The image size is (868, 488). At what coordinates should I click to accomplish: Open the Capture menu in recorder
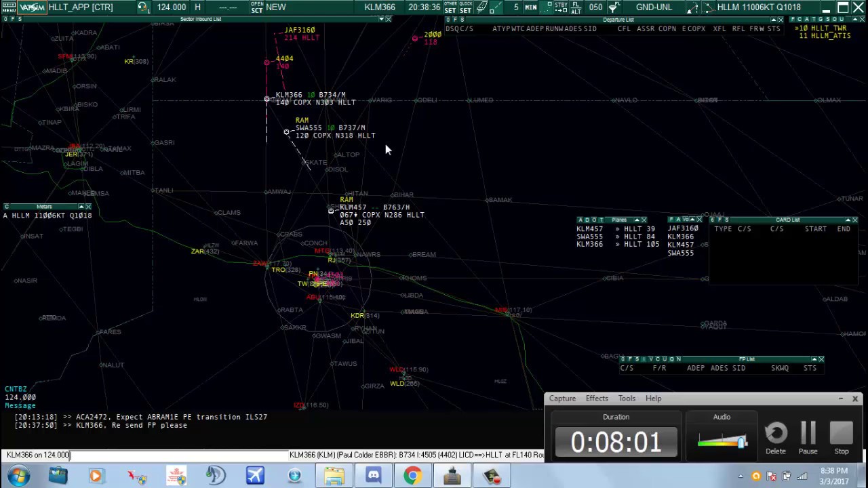click(x=562, y=399)
